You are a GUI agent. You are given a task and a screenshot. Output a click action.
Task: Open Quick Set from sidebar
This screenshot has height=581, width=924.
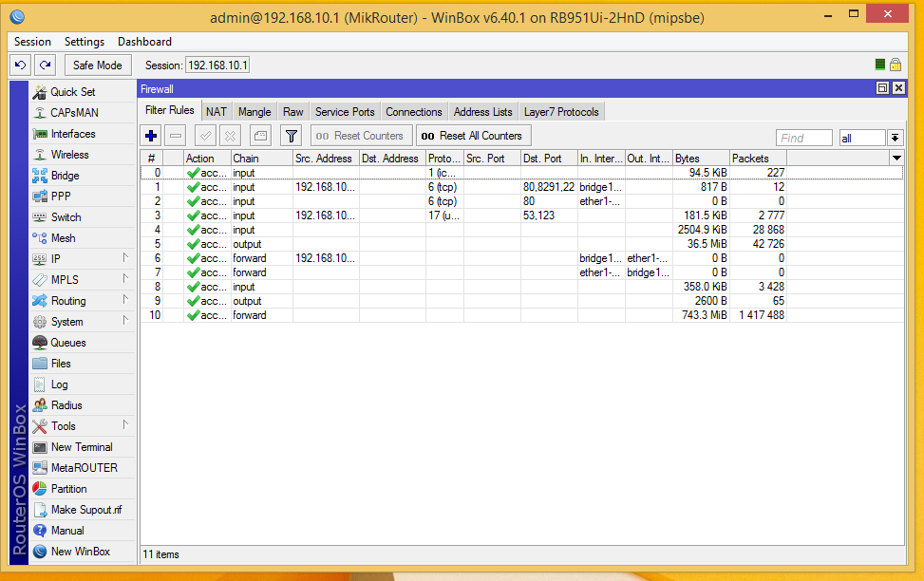(x=83, y=92)
